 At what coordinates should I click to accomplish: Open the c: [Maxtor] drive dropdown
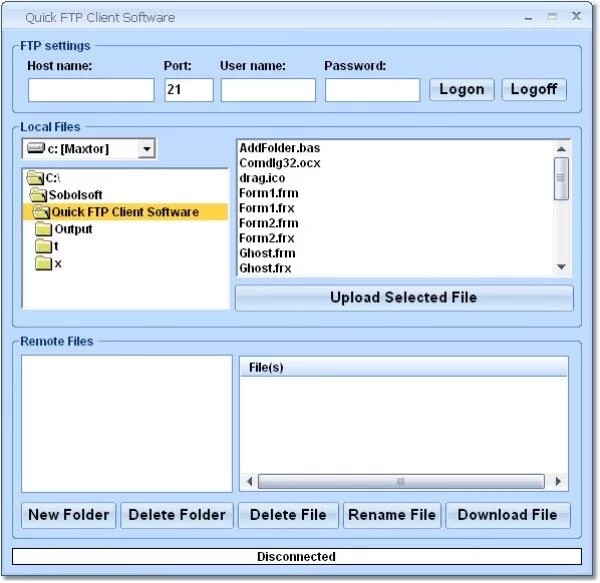[x=147, y=148]
